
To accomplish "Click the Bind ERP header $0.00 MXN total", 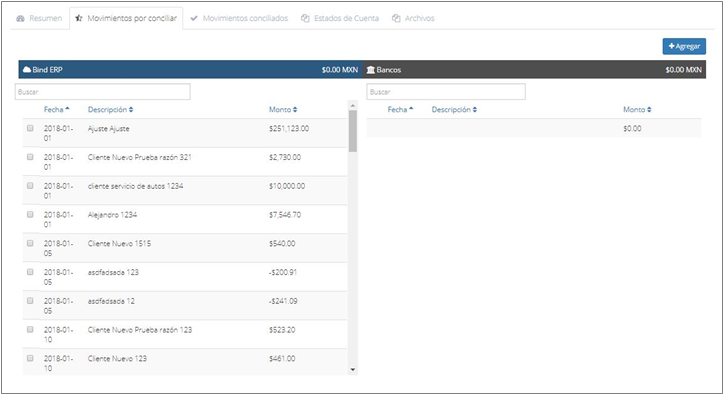I will click(340, 70).
